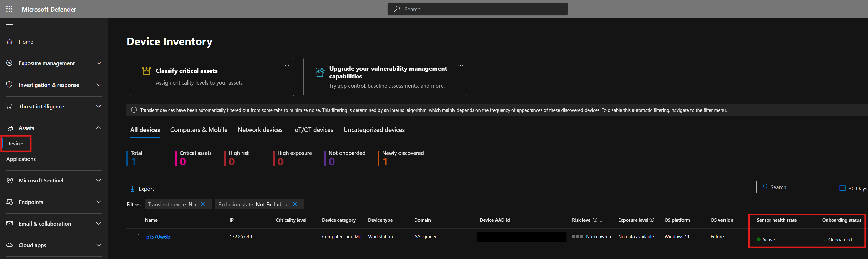Toggle the select-all devices checkbox
The height and width of the screenshot is (259, 868).
click(136, 220)
